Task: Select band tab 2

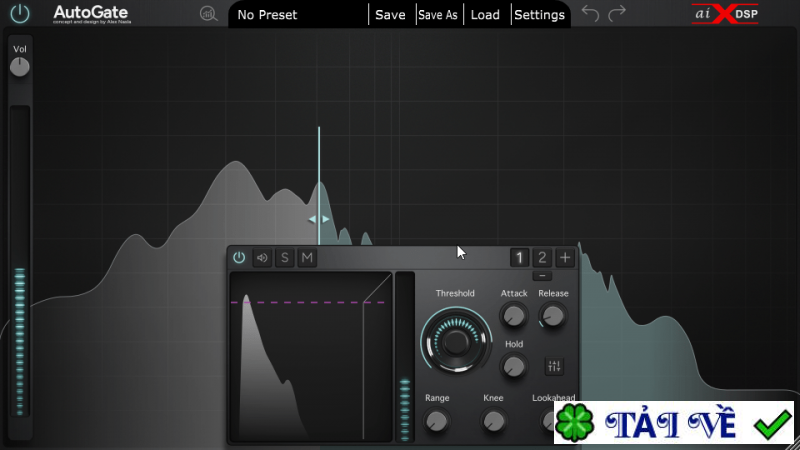Action: (542, 258)
